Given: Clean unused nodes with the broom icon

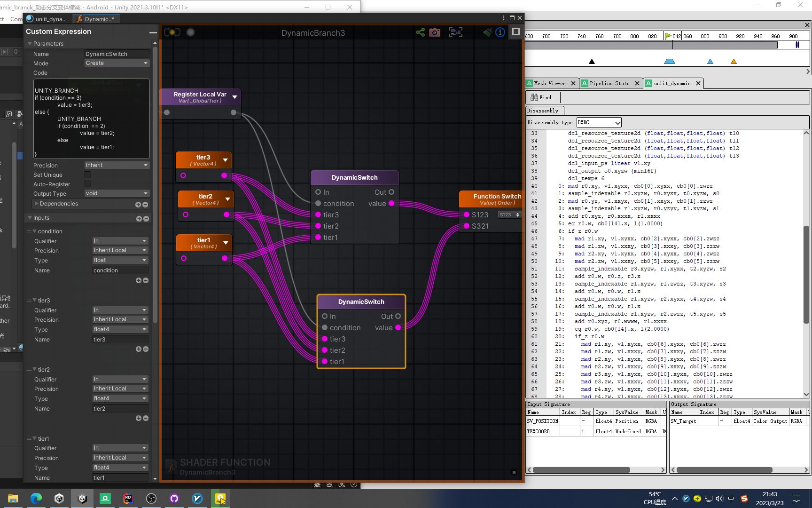Looking at the screenshot, I should 487,32.
